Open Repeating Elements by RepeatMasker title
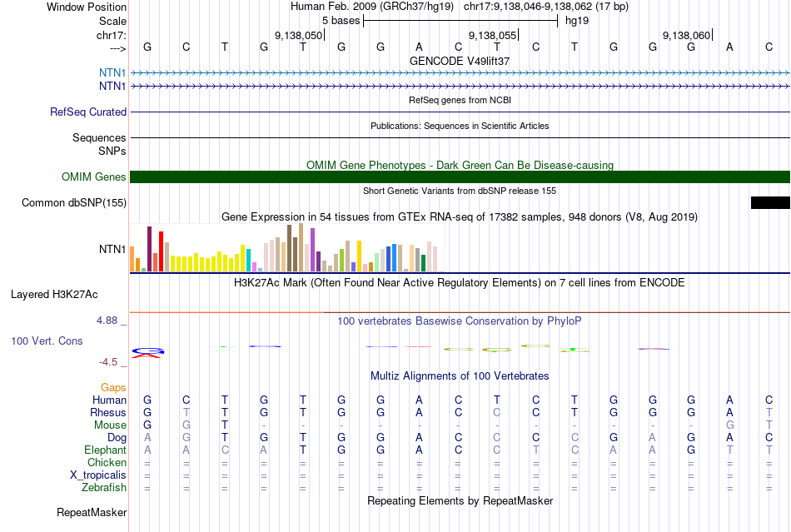 (x=460, y=501)
